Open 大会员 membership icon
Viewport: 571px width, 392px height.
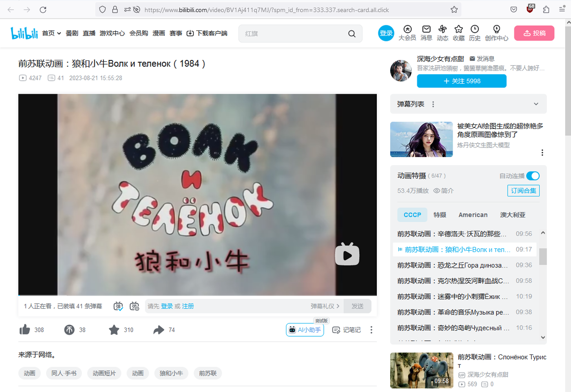click(x=407, y=29)
